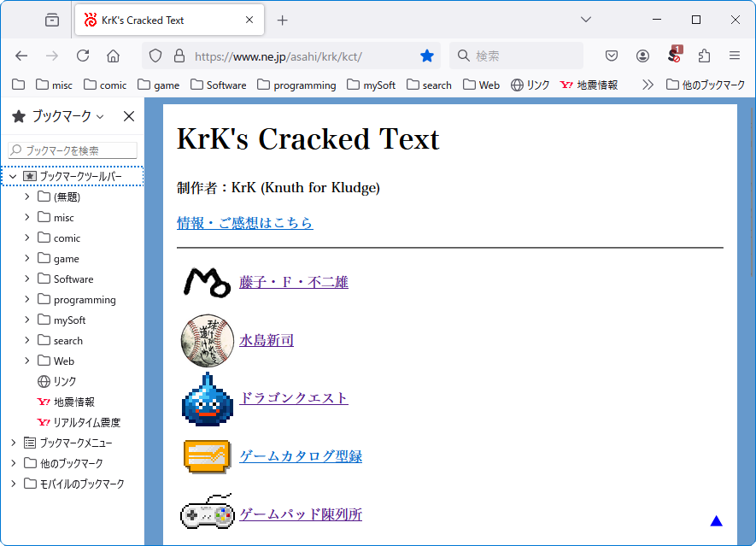This screenshot has height=546, width=756.
Task: Follow the 情報・ご感想はこちら link
Action: click(x=245, y=223)
